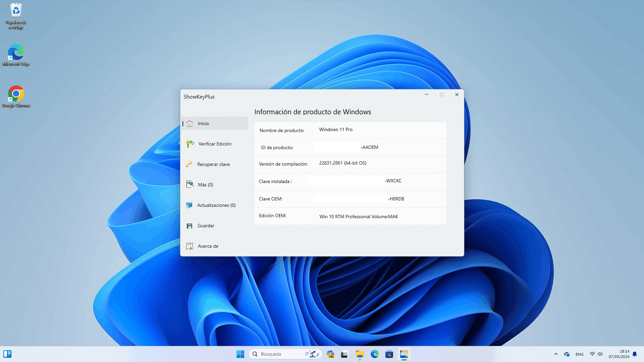
Task: Open Acerca de in ShowKeyPlus
Action: click(x=208, y=246)
